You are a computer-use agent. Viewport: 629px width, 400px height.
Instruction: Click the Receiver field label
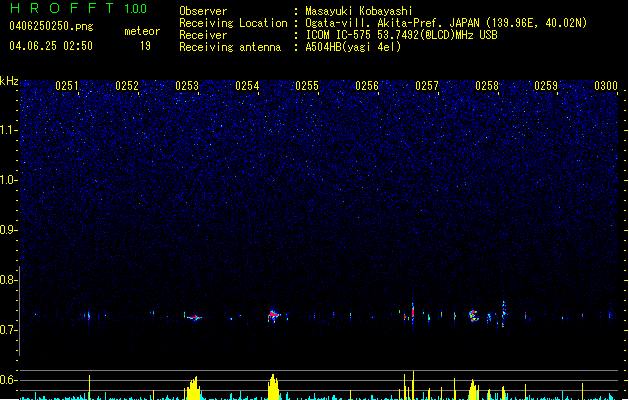point(203,35)
